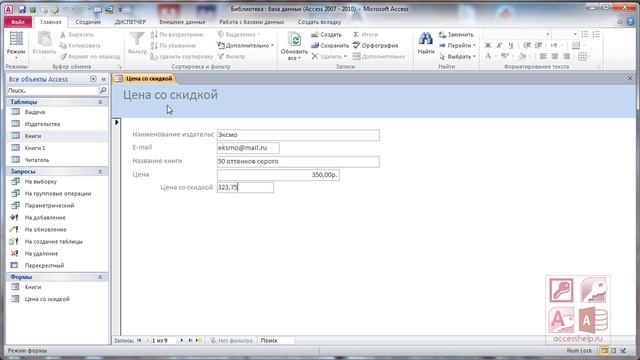Open the Создать вкладку tab
Viewport: 640px width, 360px height.
[x=319, y=22]
